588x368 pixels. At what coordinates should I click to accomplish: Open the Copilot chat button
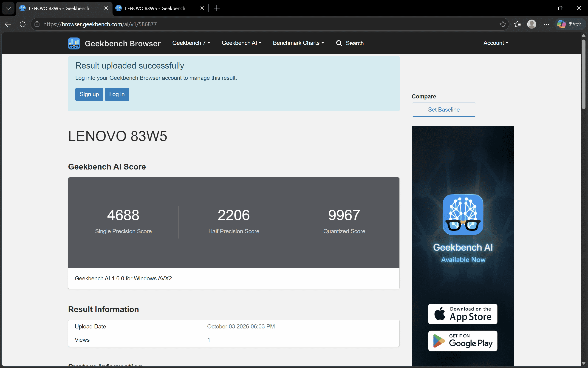tap(570, 24)
